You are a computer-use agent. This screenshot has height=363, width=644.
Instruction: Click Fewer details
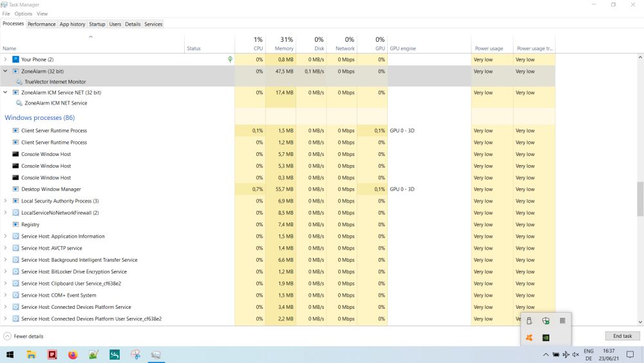point(23,337)
